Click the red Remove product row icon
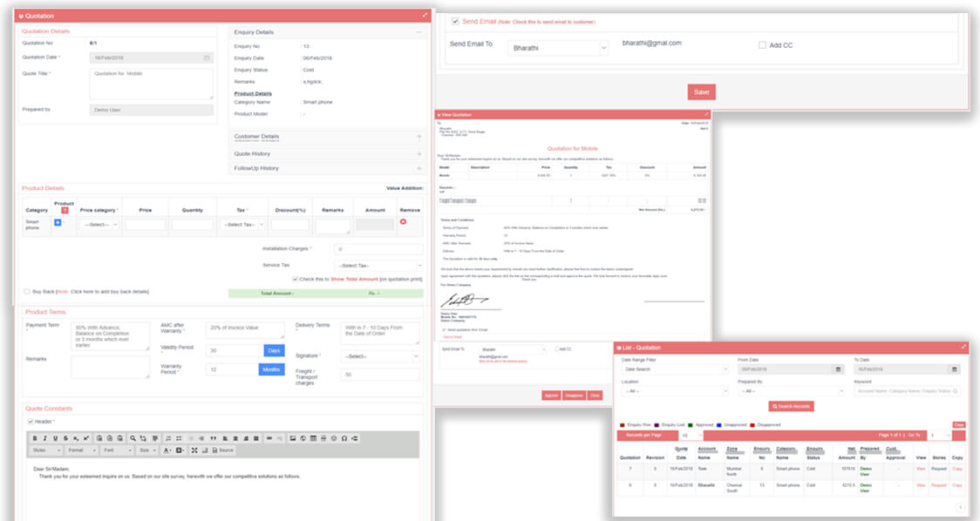 coord(403,222)
